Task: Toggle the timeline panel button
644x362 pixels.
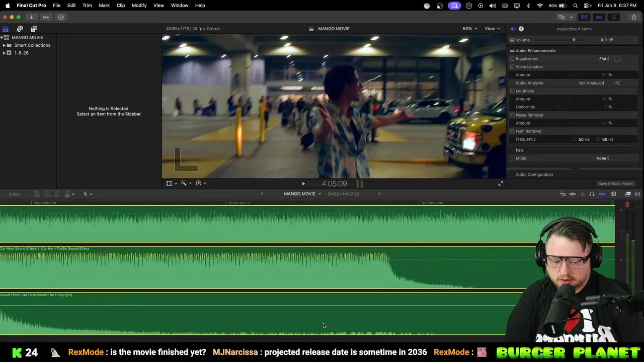Action: pos(599,17)
